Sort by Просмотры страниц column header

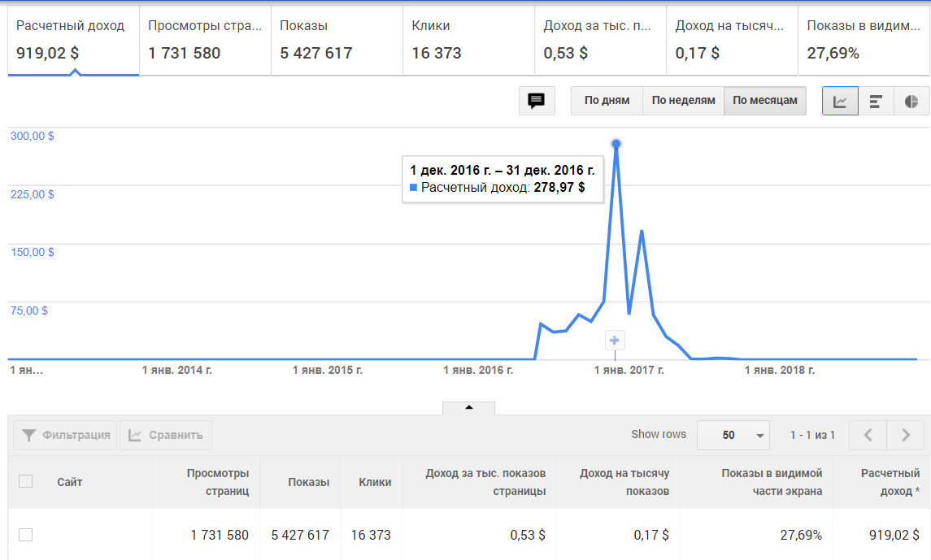(x=218, y=482)
